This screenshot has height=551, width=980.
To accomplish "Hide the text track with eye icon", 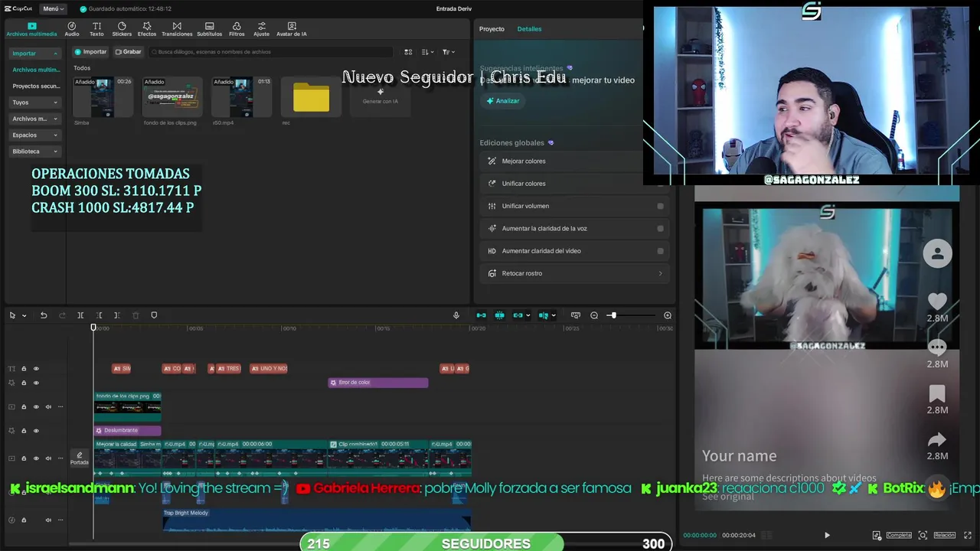I will pyautogui.click(x=36, y=369).
